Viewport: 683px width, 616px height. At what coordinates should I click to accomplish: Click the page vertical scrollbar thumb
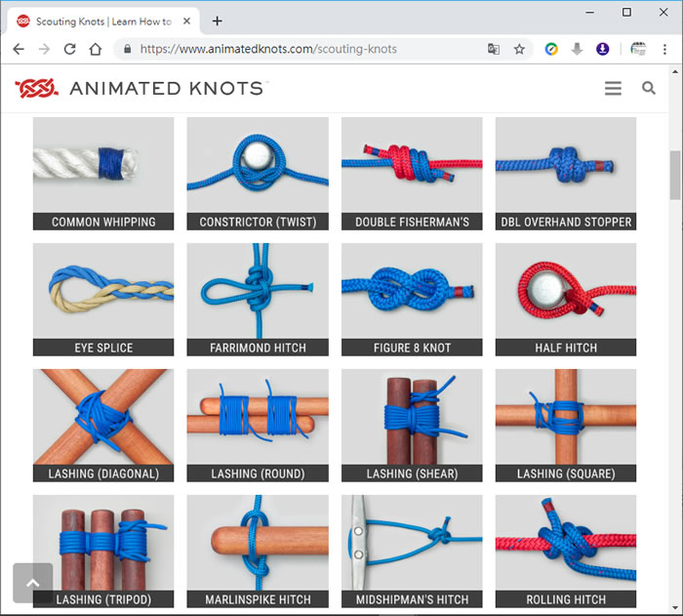[x=674, y=177]
